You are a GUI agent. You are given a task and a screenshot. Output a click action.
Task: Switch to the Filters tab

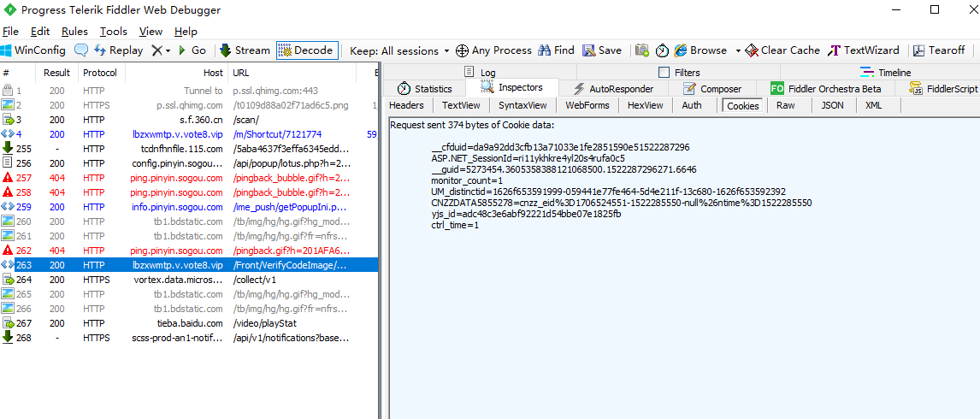(679, 73)
